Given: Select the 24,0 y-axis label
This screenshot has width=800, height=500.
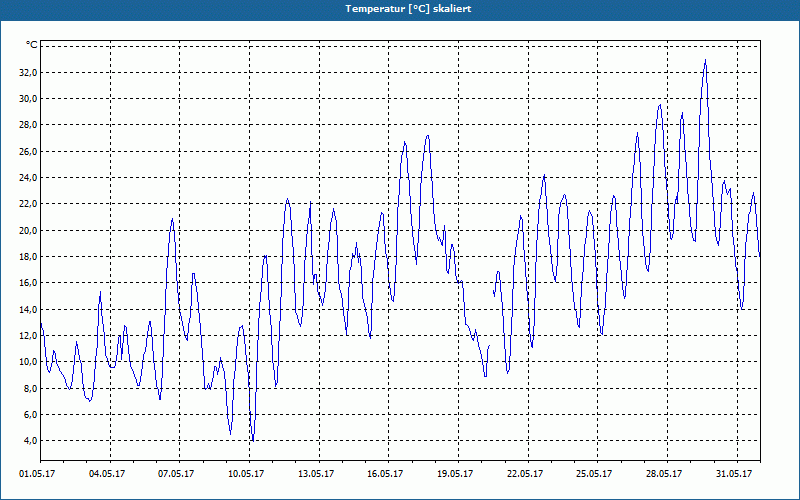Looking at the screenshot, I should coord(28,178).
